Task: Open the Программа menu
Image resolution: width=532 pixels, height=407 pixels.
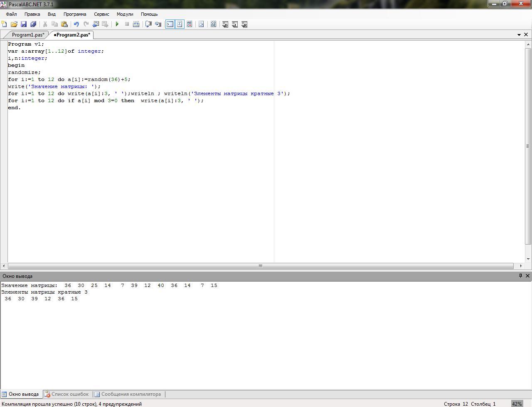Action: [x=75, y=14]
